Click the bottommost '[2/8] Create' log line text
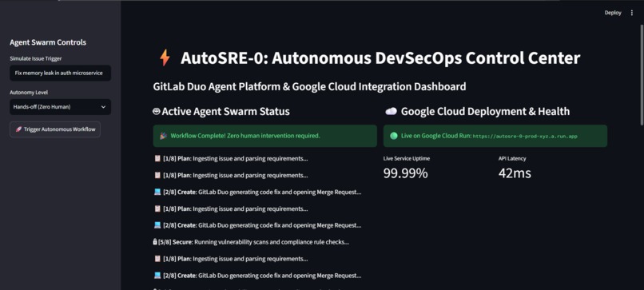Image resolution: width=644 pixels, height=290 pixels. click(x=262, y=275)
